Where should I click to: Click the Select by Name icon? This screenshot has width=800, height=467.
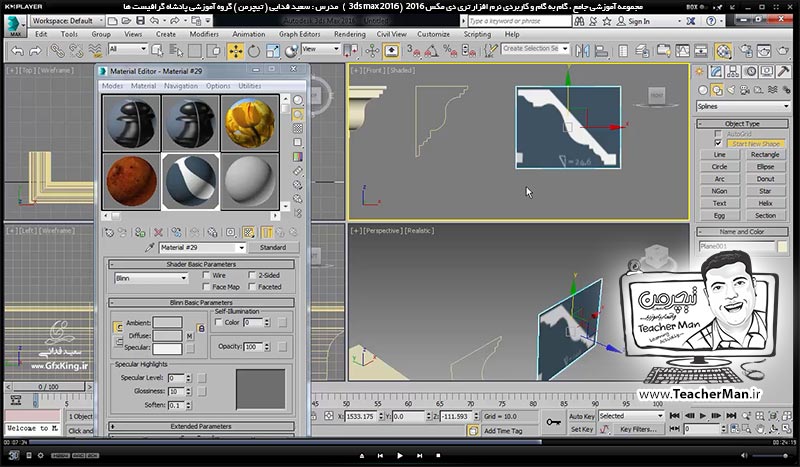176,51
